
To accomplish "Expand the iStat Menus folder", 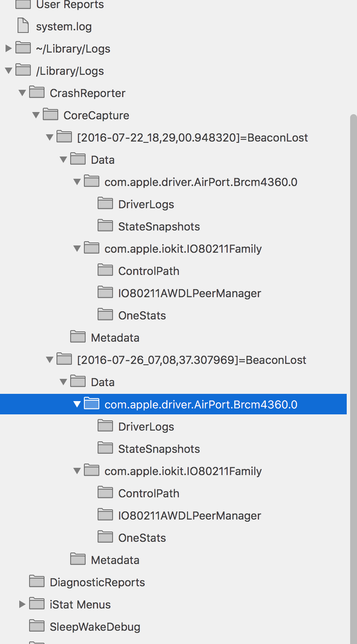I will point(22,604).
